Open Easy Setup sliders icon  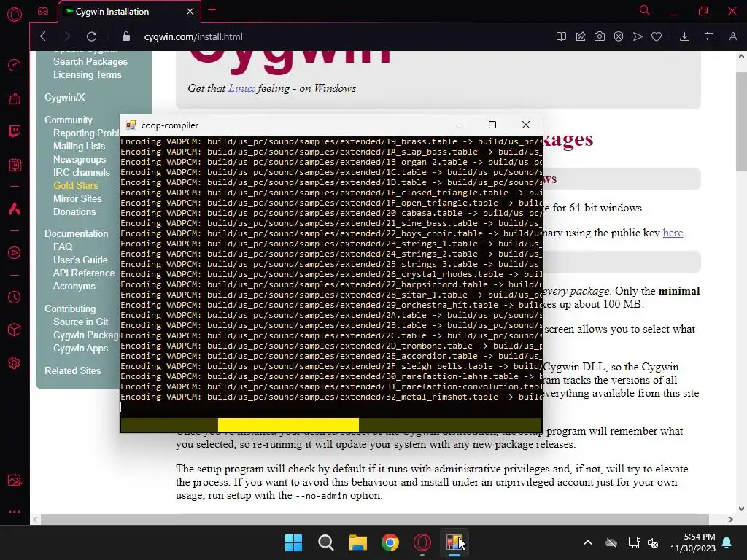click(709, 36)
